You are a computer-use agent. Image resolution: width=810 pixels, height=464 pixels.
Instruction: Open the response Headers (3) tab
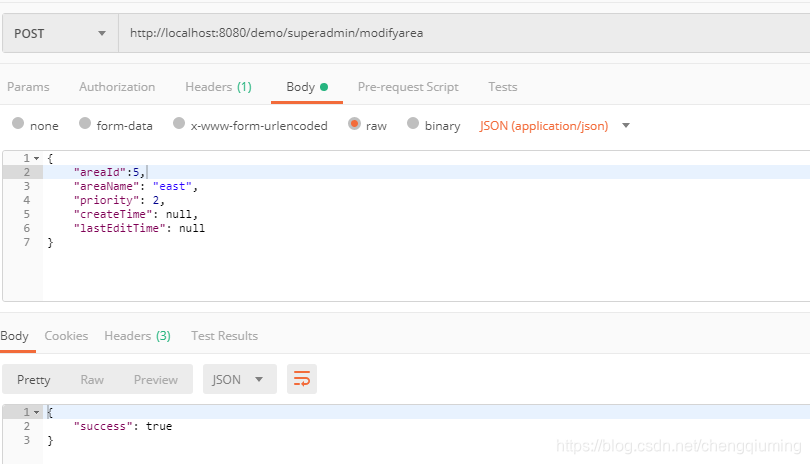click(x=137, y=336)
